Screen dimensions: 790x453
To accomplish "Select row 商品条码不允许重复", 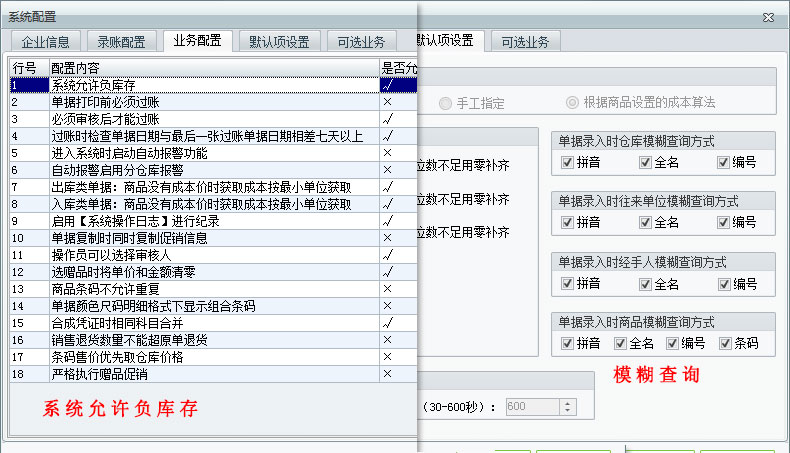I will pos(214,289).
